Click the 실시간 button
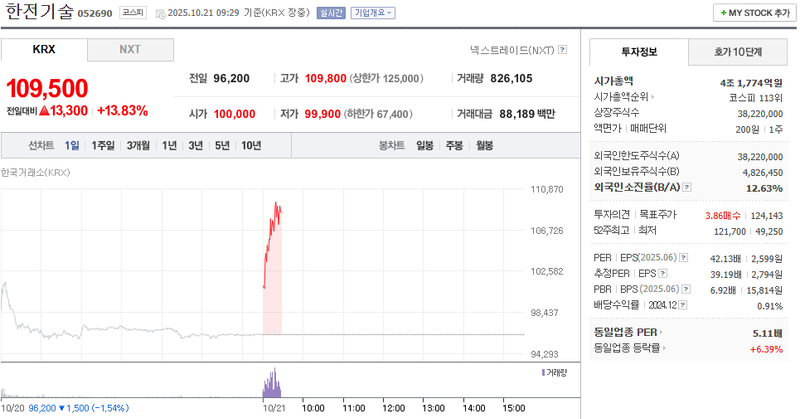 point(330,13)
